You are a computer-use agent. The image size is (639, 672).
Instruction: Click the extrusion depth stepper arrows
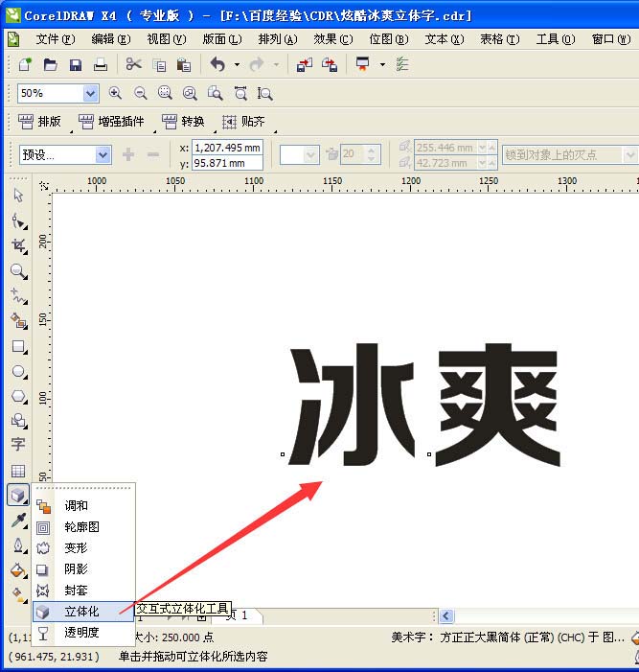372,154
